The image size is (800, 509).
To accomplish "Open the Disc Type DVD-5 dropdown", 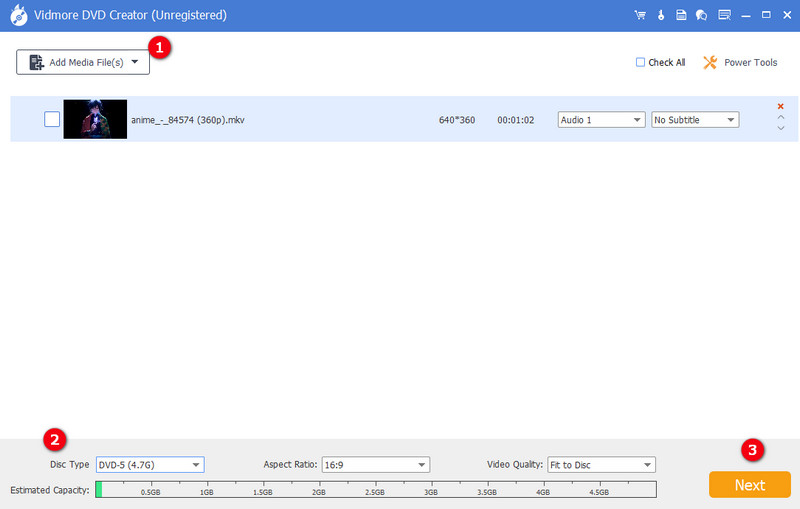I will (149, 464).
